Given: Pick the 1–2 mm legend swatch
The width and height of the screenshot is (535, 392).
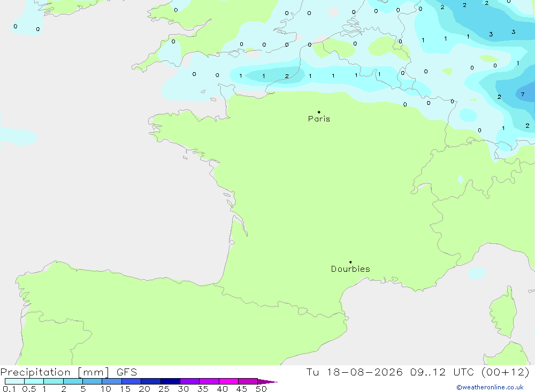Looking at the screenshot, I should tap(53, 381).
